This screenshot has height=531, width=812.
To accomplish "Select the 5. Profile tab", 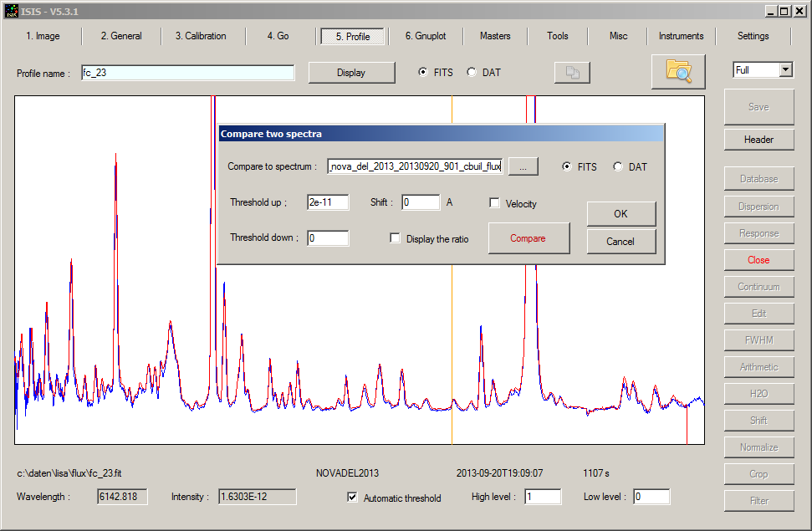I will 353,36.
